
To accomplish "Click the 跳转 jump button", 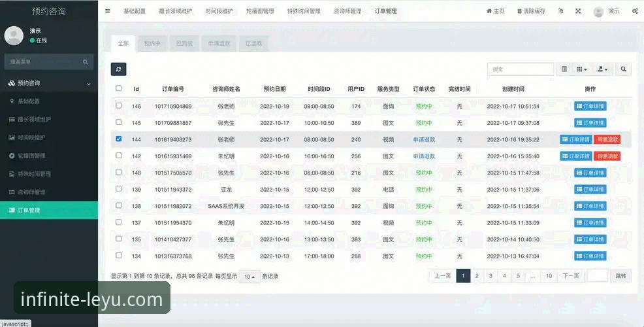I will [620, 276].
